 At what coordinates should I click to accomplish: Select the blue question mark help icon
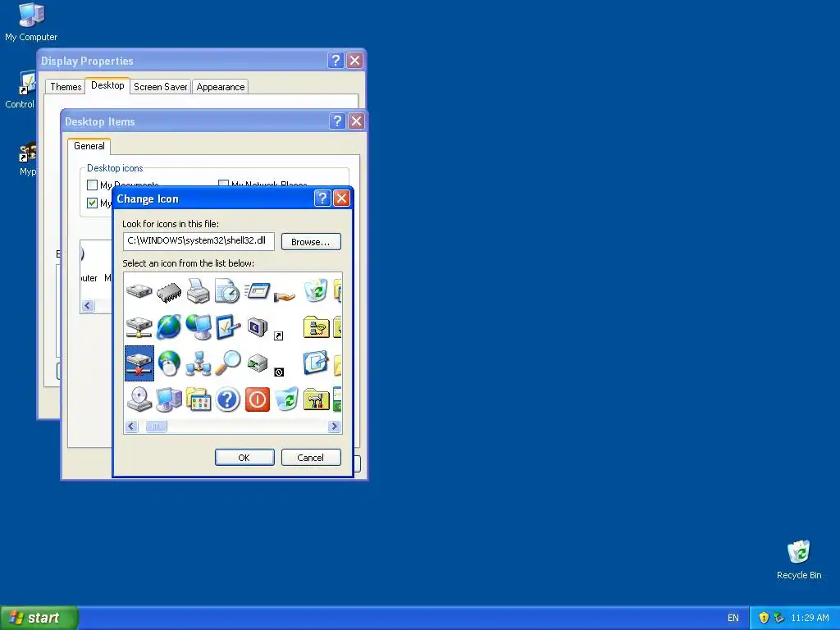228,399
